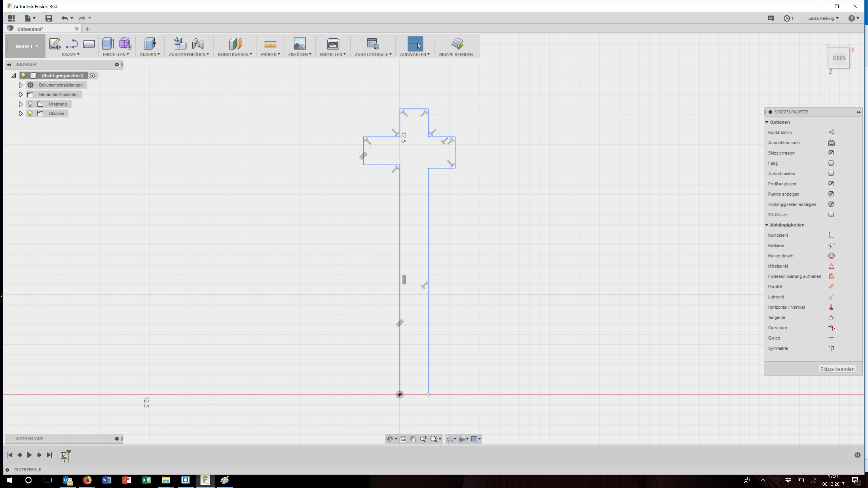Viewport: 868px width, 488px height.
Task: Open the ÄNDERN menu
Action: 150,54
